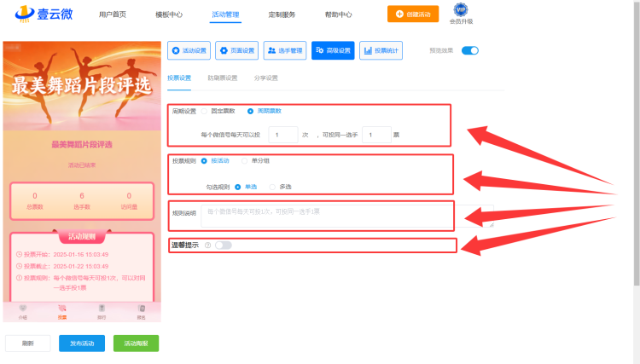
Task: Choose the 单分组 voting rule radio
Action: 245,161
